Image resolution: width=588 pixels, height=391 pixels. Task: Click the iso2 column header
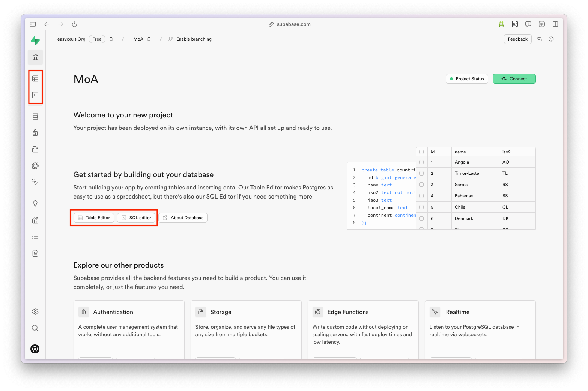click(517, 152)
